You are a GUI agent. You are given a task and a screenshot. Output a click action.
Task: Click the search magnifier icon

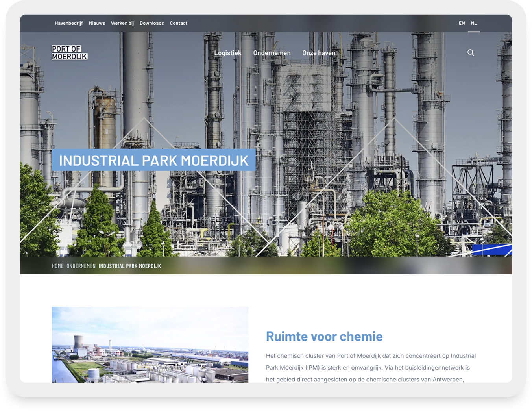click(x=470, y=53)
